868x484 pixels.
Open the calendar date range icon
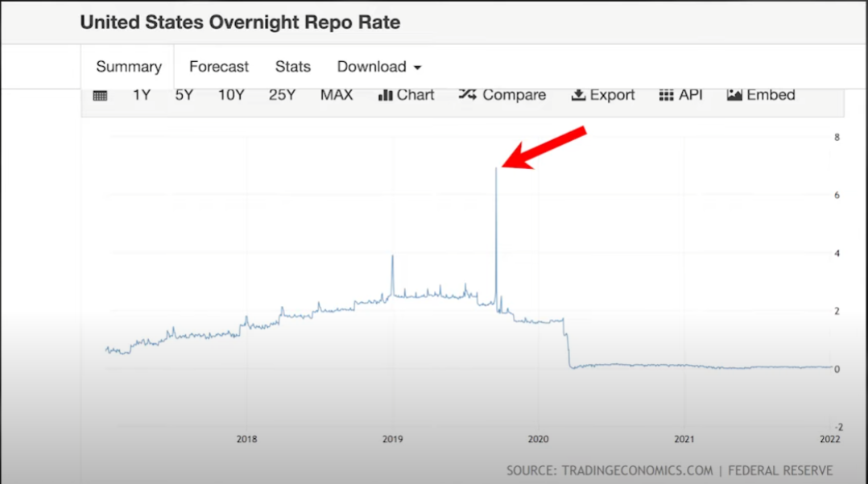(100, 96)
